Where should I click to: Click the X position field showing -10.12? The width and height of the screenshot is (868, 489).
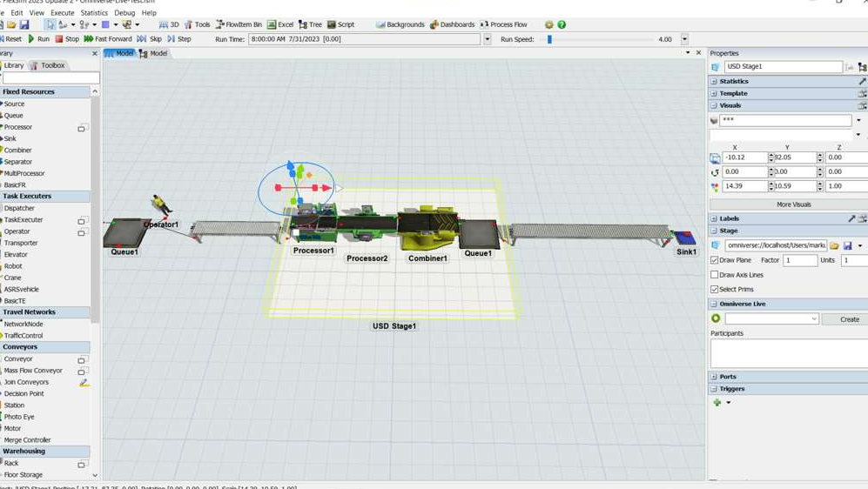point(745,157)
